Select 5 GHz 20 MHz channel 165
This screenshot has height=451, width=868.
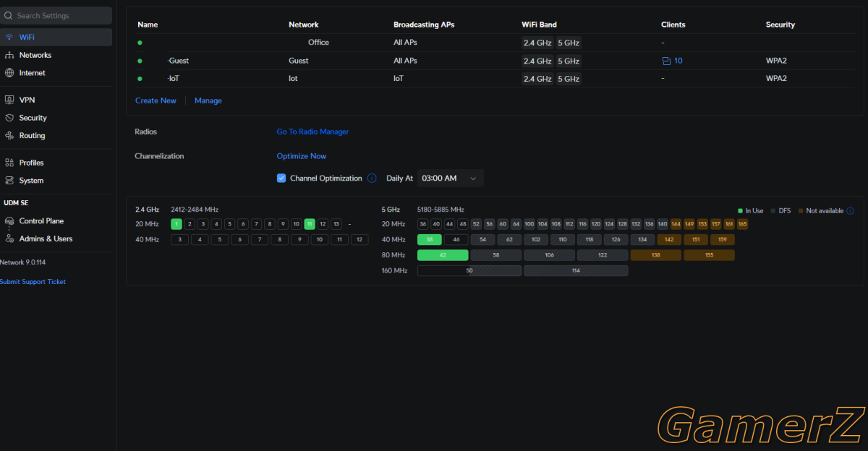742,224
